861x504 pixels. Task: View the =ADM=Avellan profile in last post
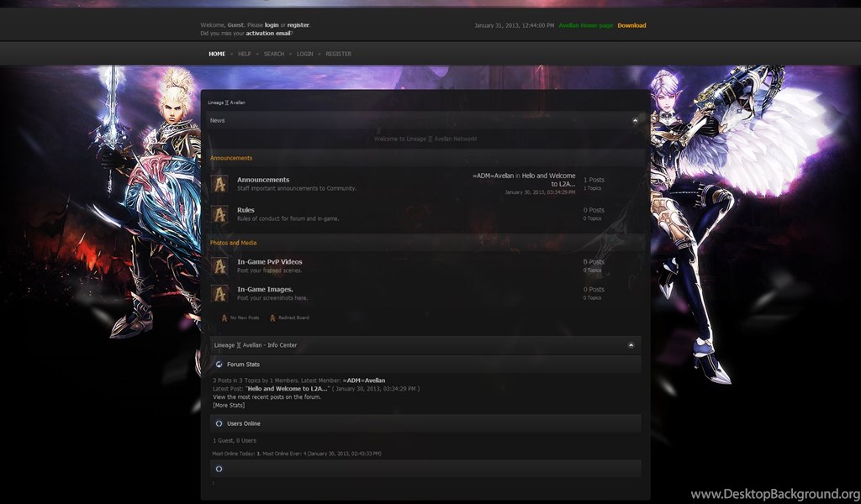tap(493, 176)
